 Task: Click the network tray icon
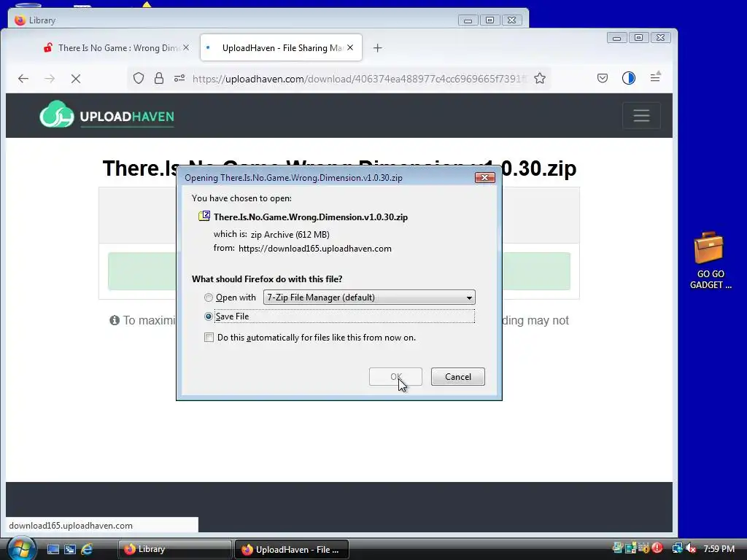click(x=678, y=548)
